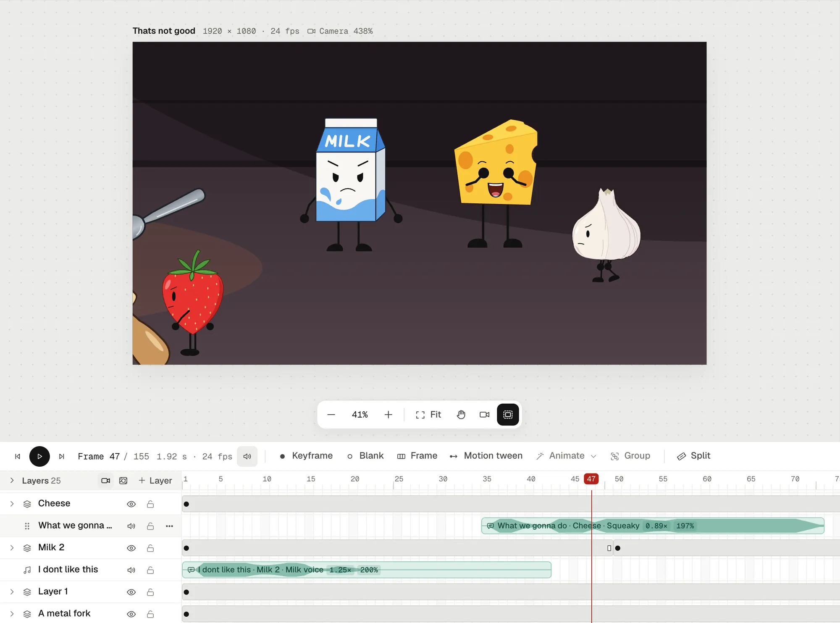Click the Group button

point(630,456)
